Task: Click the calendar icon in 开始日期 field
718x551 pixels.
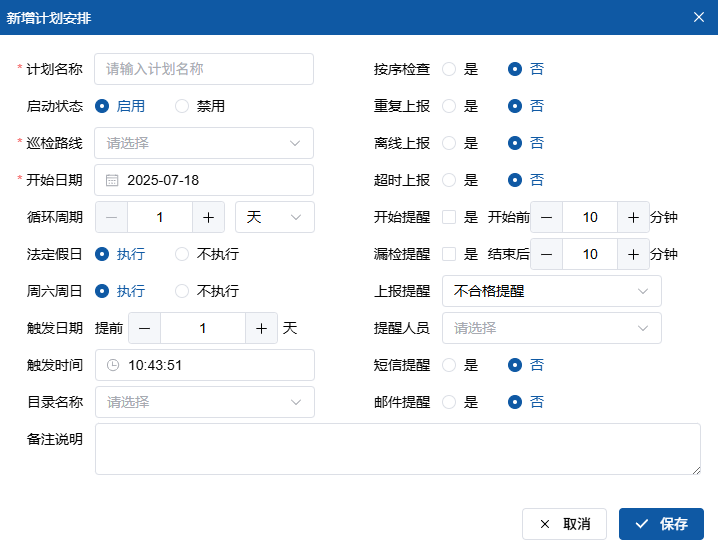Action: 112,181
